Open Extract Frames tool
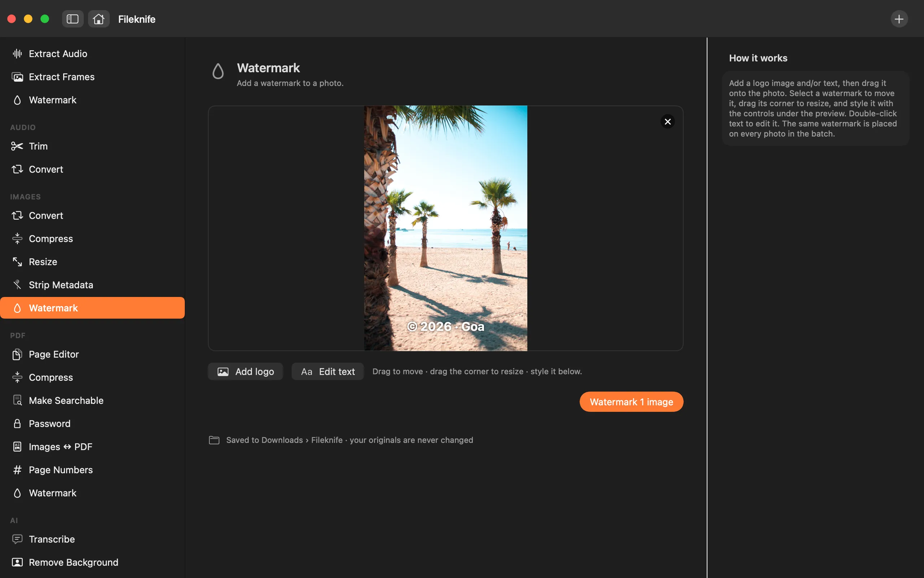The image size is (924, 578). coord(92,77)
